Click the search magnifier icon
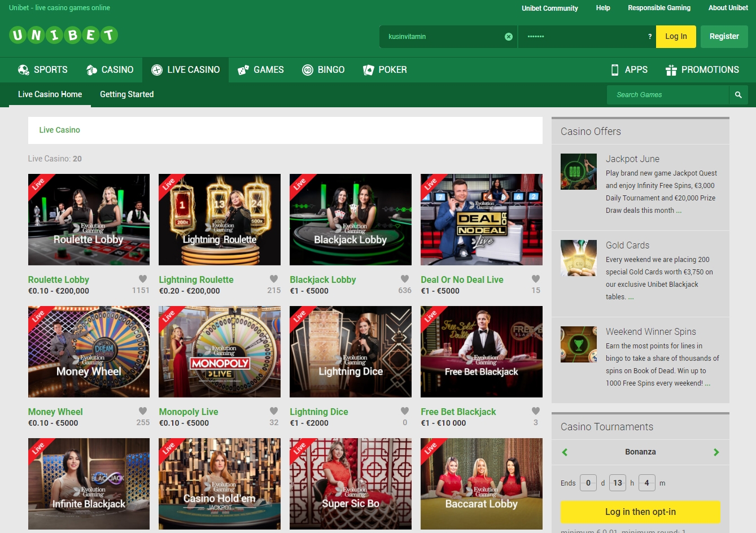The image size is (756, 533). tap(738, 94)
